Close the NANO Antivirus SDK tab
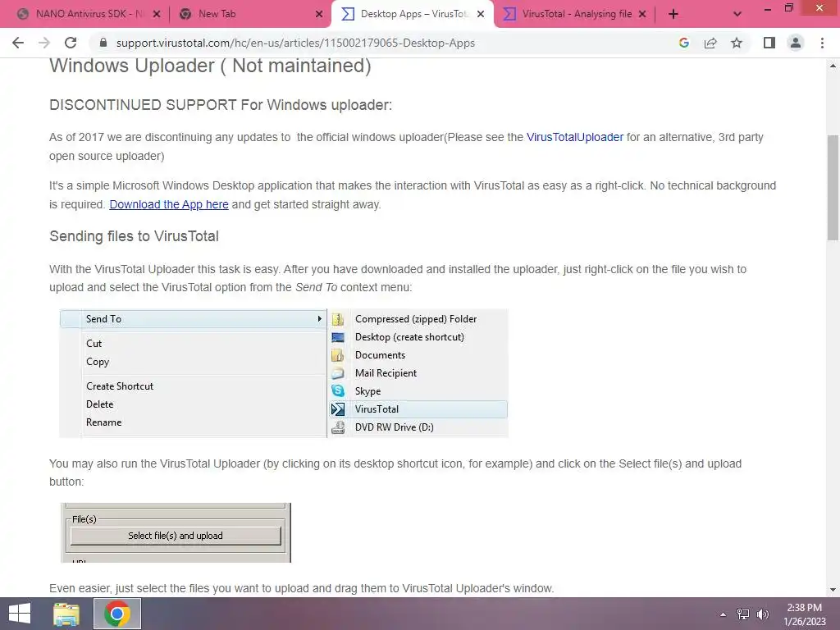The height and width of the screenshot is (630, 840). [x=157, y=14]
